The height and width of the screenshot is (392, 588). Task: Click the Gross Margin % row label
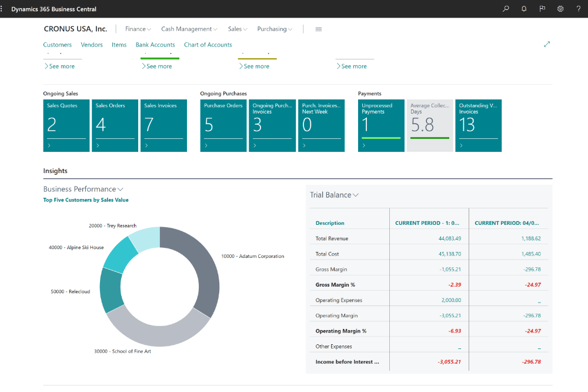(x=335, y=285)
